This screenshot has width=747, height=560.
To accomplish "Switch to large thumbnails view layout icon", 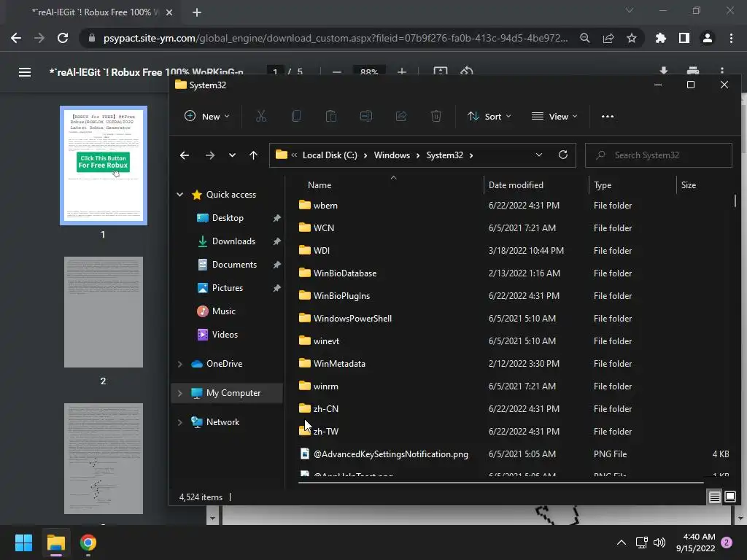I will pyautogui.click(x=729, y=497).
